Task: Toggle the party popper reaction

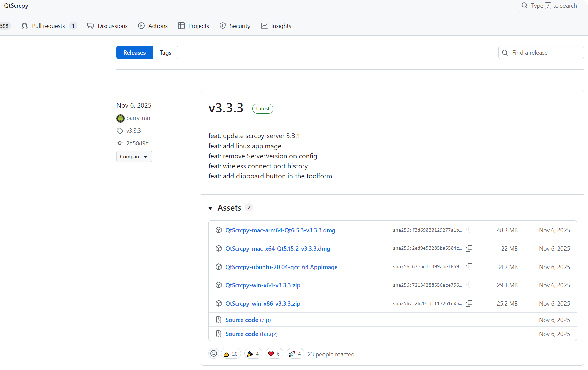Action: 253,354
